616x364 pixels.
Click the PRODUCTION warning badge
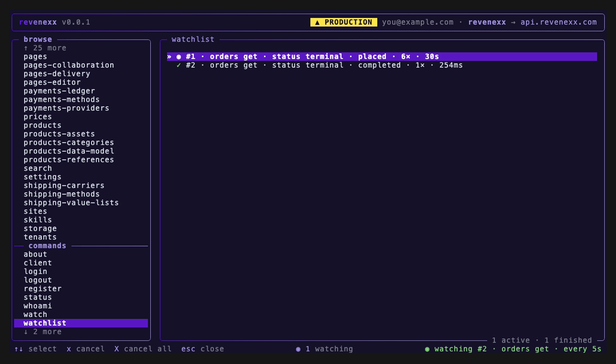[343, 22]
